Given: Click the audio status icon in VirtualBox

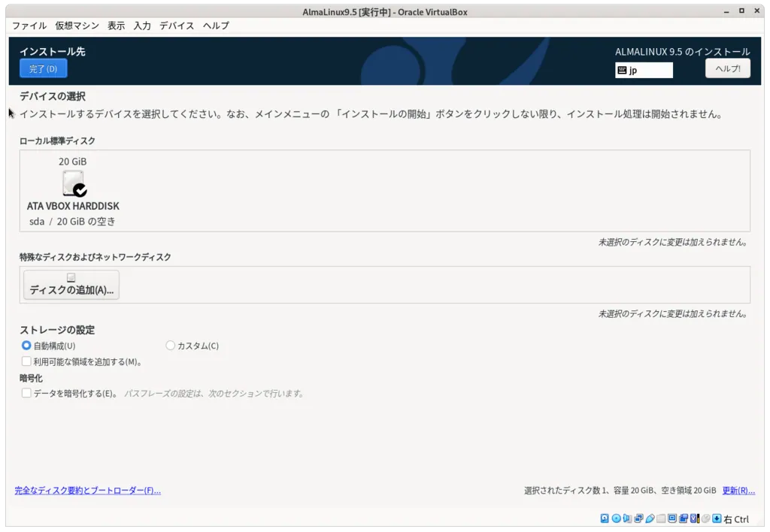Looking at the screenshot, I should coord(627,518).
